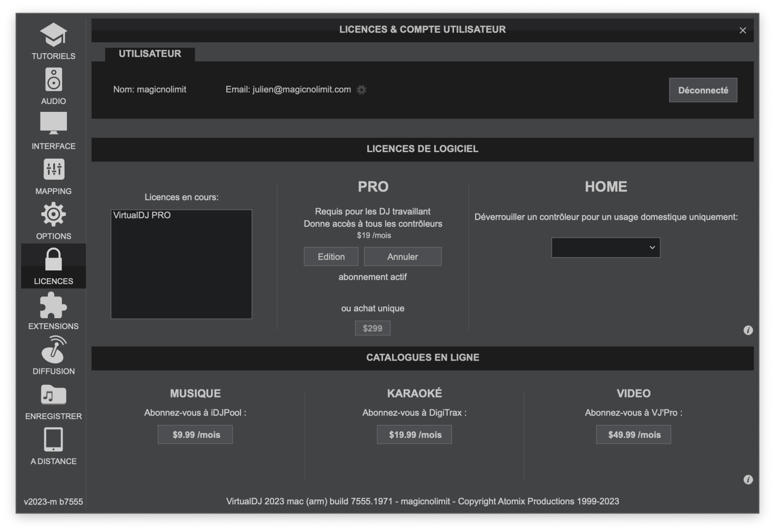Open the Diffusion satellite dish section

click(x=53, y=356)
